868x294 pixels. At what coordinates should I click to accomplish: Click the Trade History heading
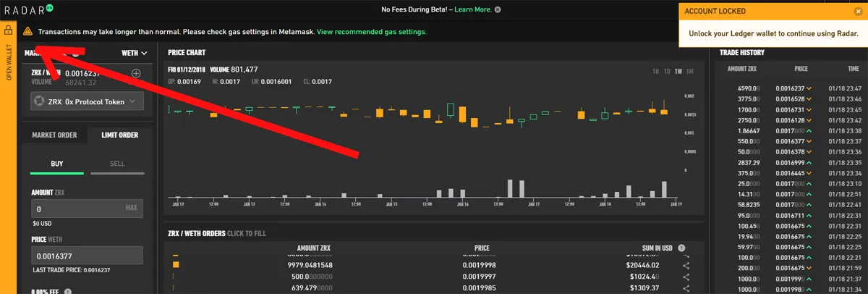[x=742, y=52]
